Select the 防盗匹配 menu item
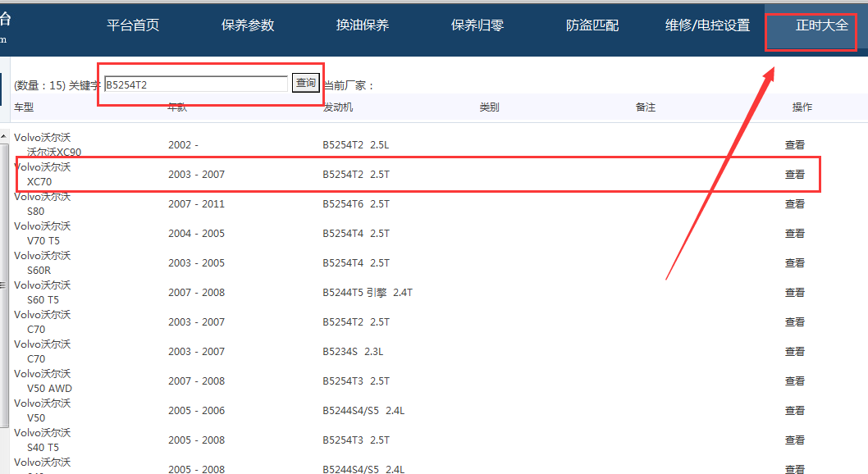Viewport: 868px width, 474px height. point(592,25)
